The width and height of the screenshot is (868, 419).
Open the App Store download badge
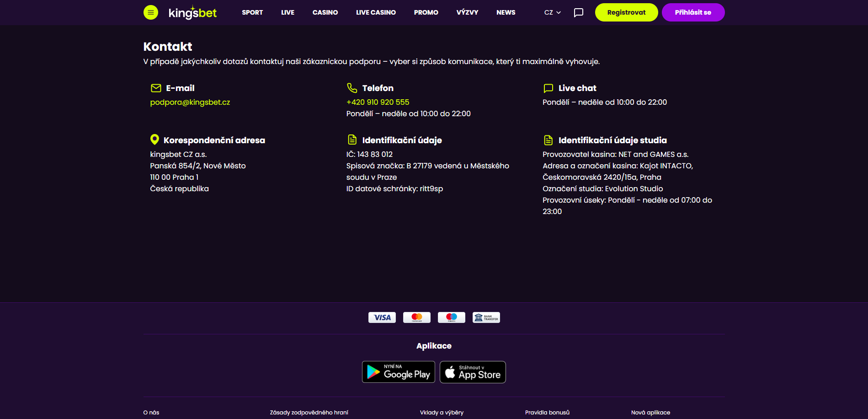click(473, 372)
